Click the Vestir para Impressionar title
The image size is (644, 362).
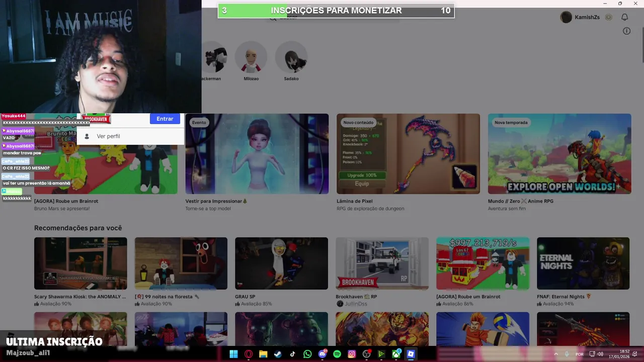(x=216, y=201)
